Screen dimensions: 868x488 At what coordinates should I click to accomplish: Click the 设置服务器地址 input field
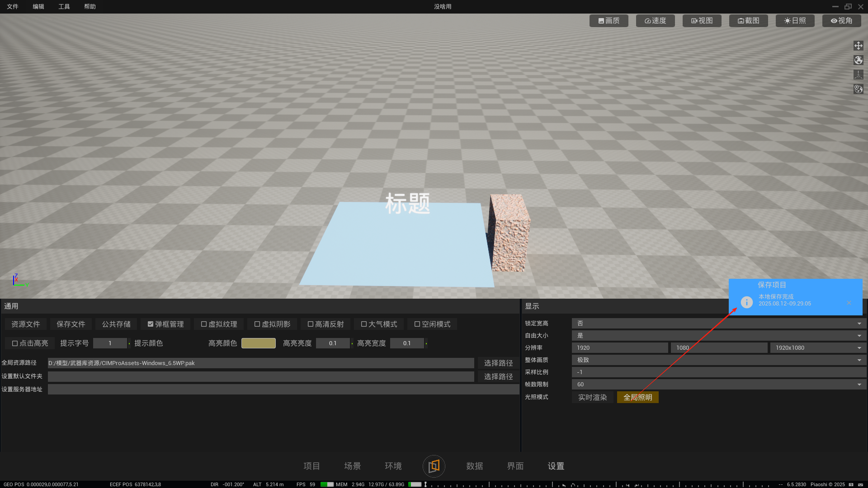tap(283, 389)
